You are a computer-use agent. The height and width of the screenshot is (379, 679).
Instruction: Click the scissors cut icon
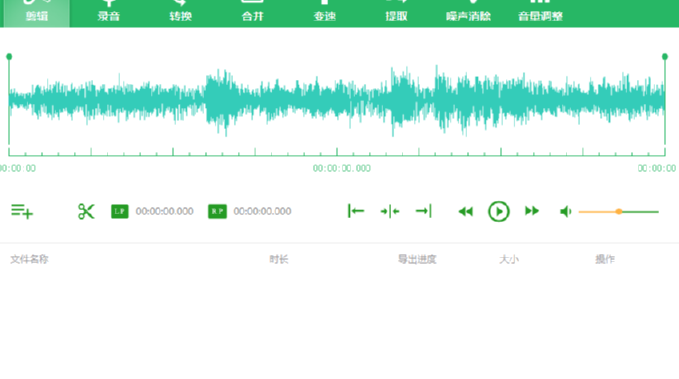coord(86,211)
